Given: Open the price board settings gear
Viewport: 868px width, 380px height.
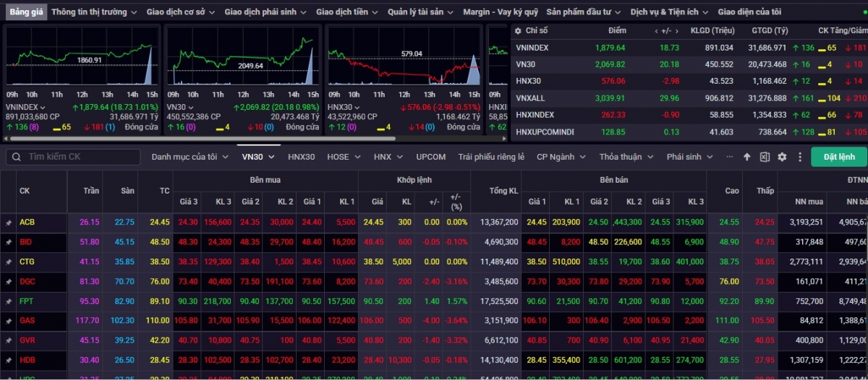Looking at the screenshot, I should (782, 157).
